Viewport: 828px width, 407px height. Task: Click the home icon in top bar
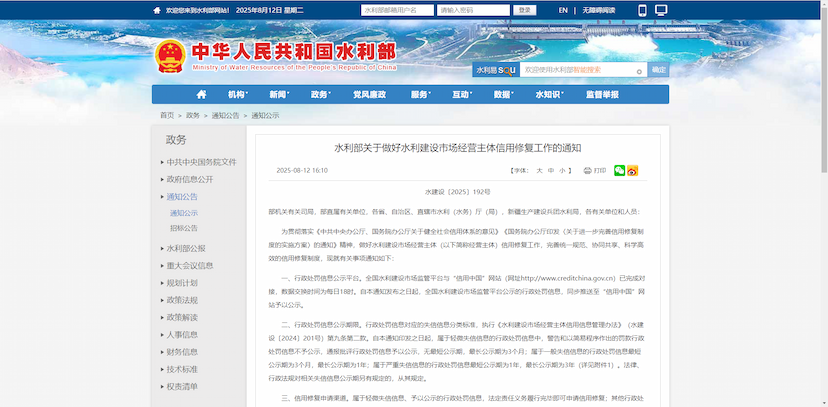point(157,10)
